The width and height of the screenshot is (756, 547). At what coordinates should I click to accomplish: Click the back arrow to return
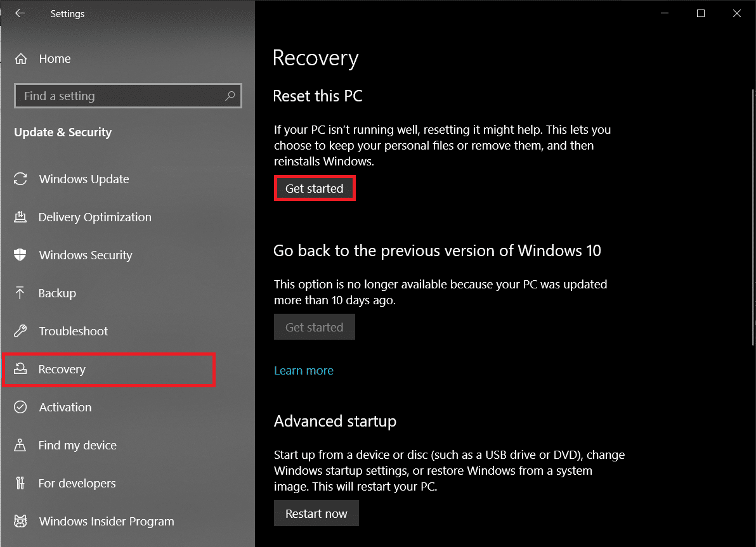19,13
